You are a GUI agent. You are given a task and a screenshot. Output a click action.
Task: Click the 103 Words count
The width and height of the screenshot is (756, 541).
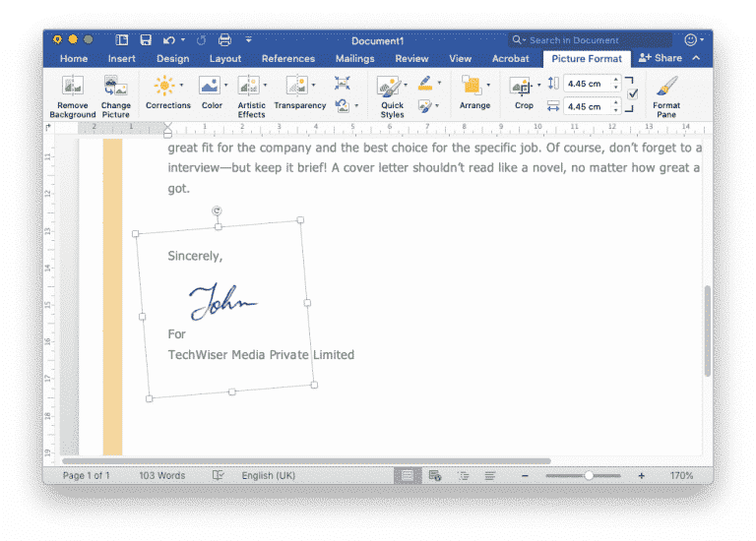click(x=162, y=475)
